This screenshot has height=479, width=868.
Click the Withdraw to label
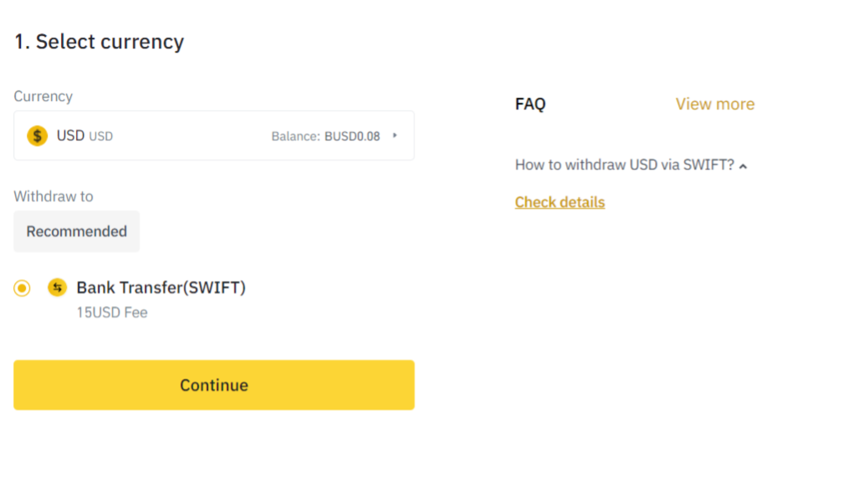click(x=54, y=196)
